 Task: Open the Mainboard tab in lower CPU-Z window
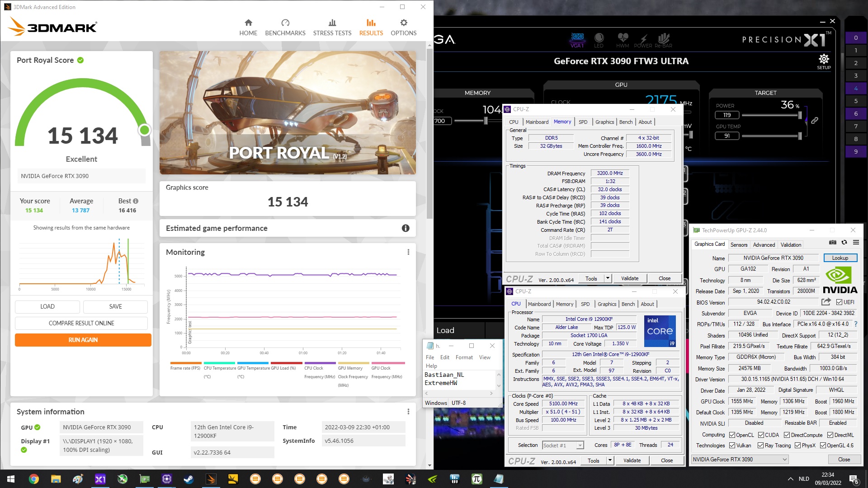click(539, 304)
